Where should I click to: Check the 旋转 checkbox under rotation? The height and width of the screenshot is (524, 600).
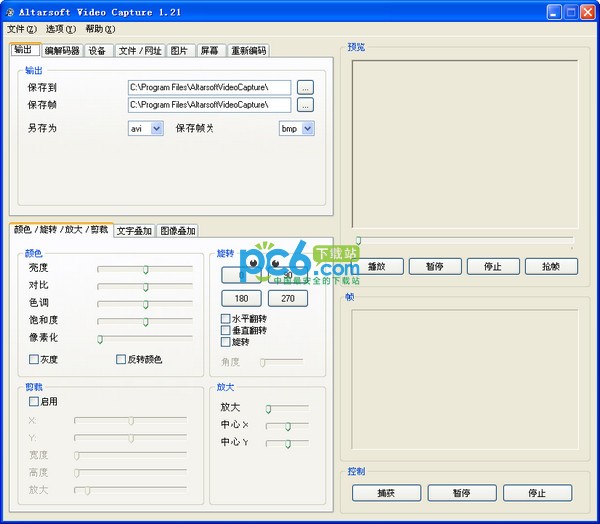225,342
